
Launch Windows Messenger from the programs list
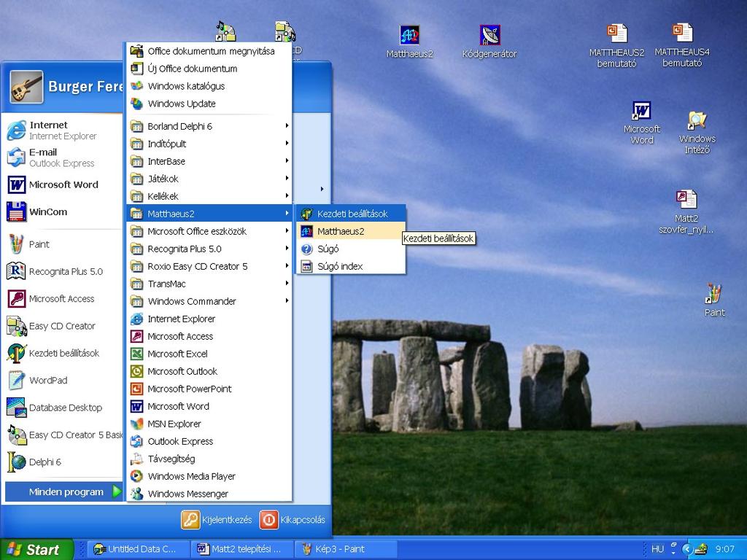tap(209, 494)
